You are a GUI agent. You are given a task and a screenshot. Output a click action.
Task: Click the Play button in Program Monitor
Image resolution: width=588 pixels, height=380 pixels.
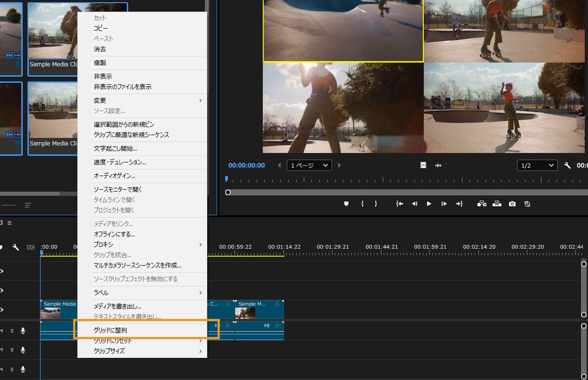[429, 204]
